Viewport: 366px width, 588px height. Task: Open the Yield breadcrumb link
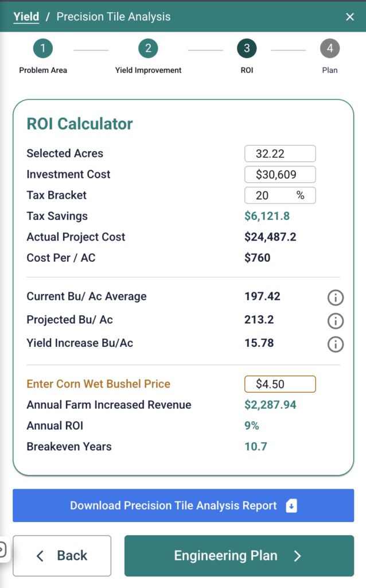26,17
